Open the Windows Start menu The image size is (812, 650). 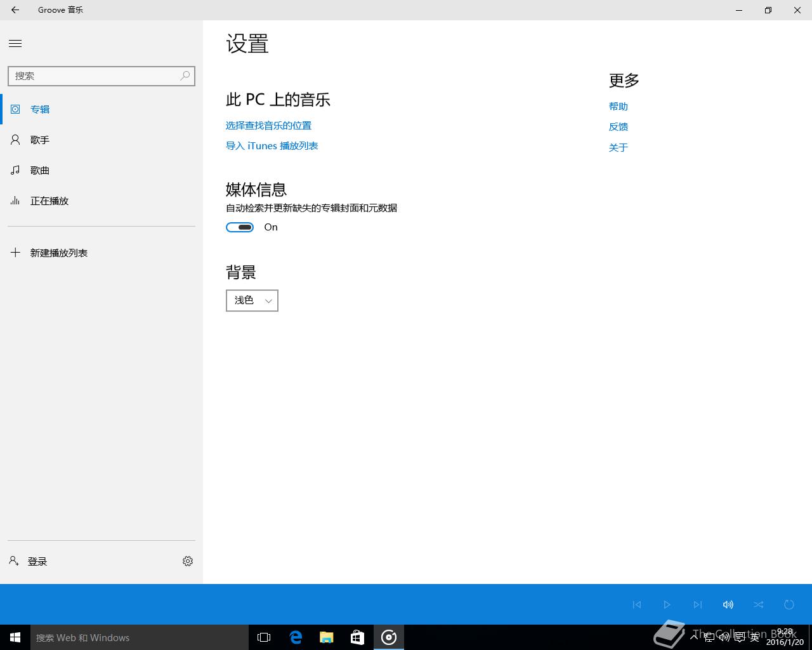click(15, 637)
